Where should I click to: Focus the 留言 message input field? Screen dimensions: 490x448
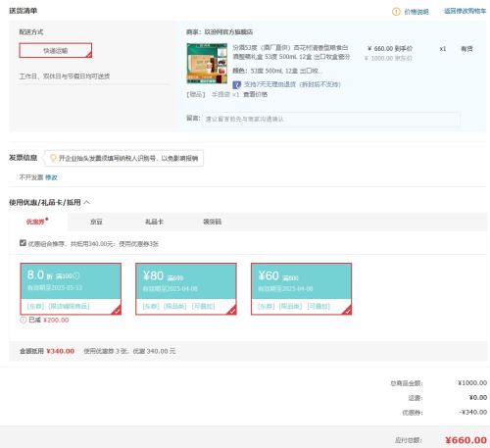[331, 119]
